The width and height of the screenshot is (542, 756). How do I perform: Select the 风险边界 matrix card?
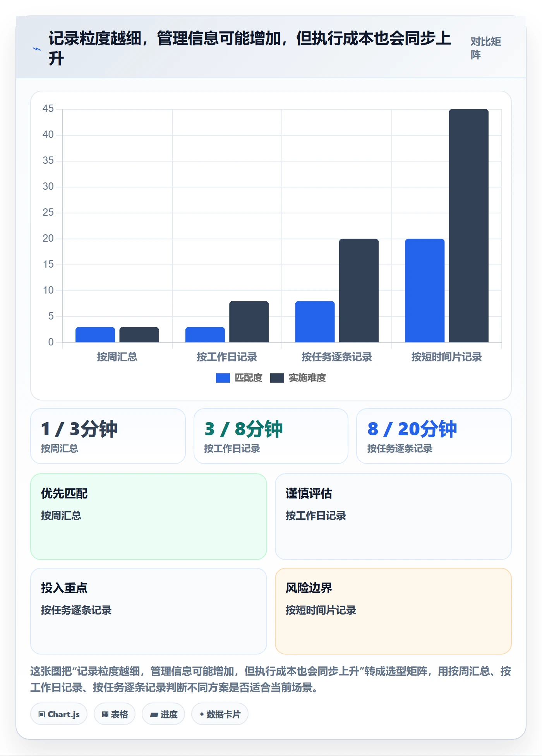pyautogui.click(x=393, y=611)
